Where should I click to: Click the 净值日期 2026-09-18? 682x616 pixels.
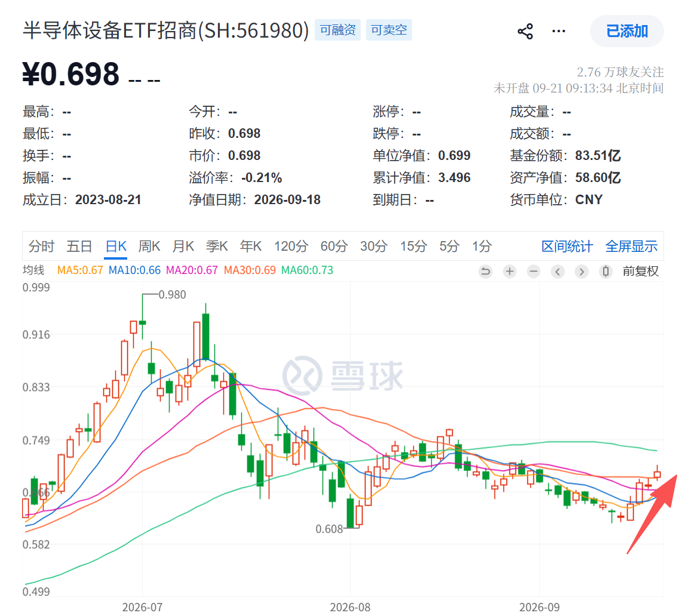287,200
